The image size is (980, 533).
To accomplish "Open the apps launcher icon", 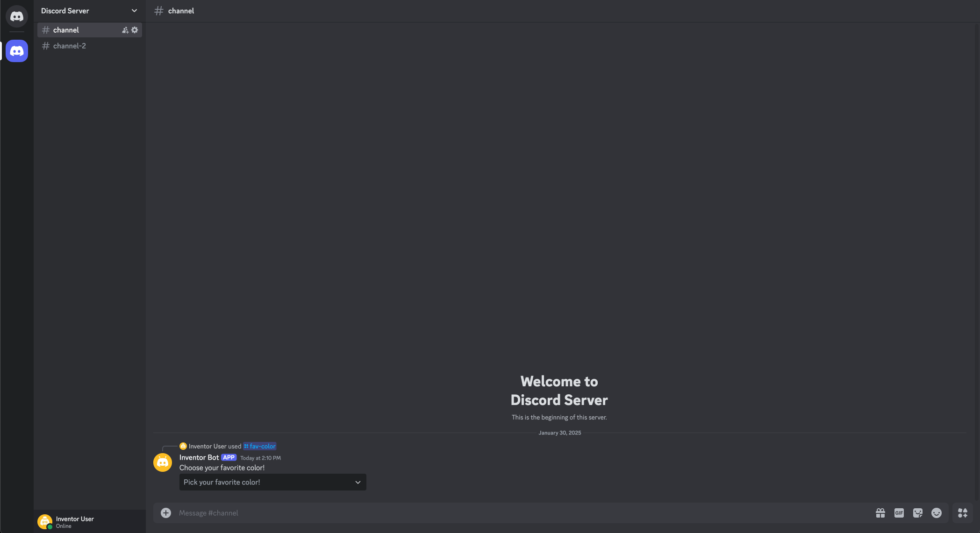I will (x=963, y=513).
